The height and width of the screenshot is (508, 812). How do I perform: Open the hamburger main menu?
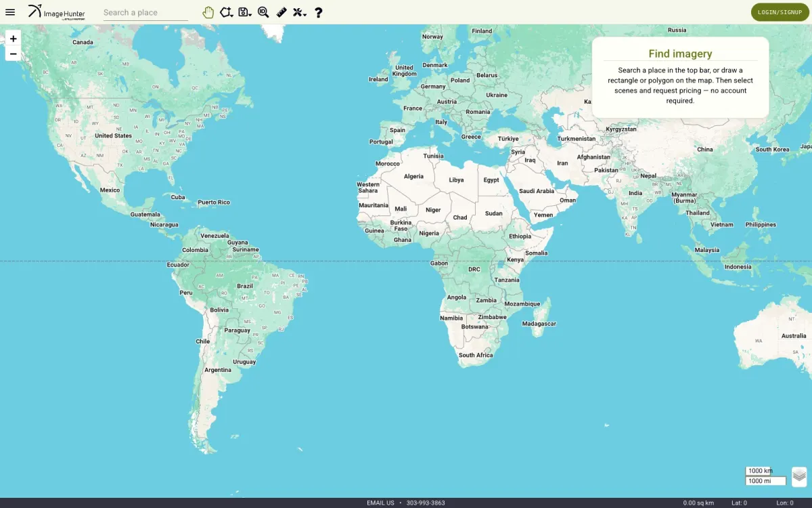pos(10,12)
